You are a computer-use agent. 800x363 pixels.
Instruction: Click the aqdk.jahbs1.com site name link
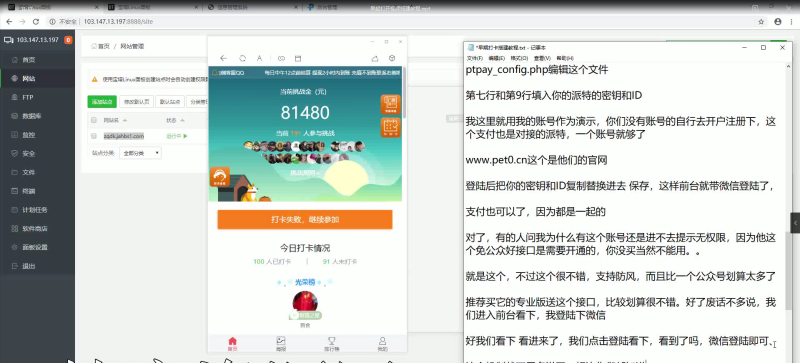tap(123, 136)
